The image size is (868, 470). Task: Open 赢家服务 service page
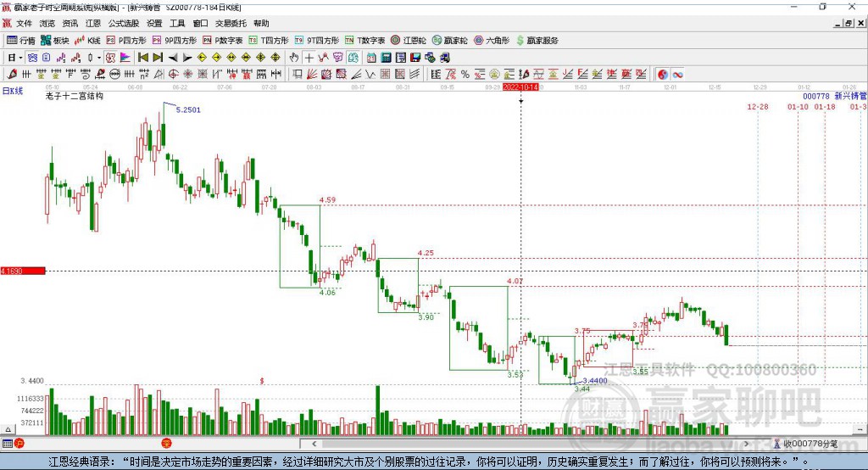537,41
